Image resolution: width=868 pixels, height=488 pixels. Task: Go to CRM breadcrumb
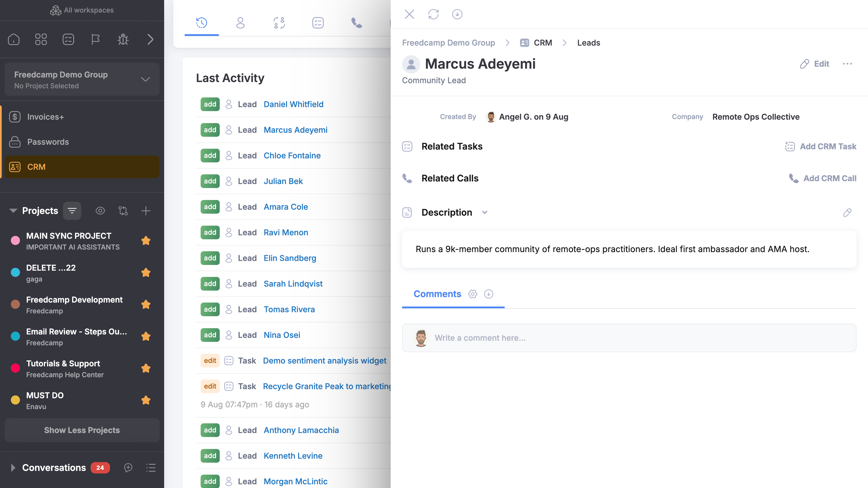pos(536,43)
